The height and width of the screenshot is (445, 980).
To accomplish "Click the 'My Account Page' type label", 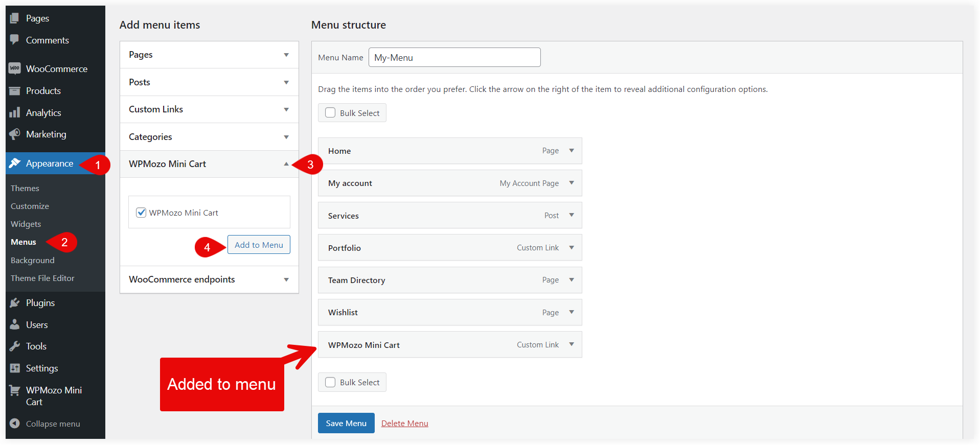I will point(529,183).
